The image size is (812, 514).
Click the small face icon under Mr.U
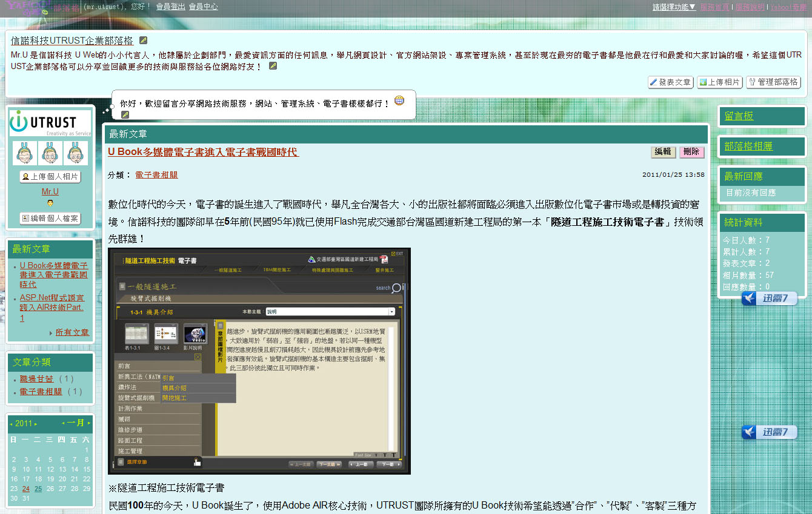pos(50,203)
